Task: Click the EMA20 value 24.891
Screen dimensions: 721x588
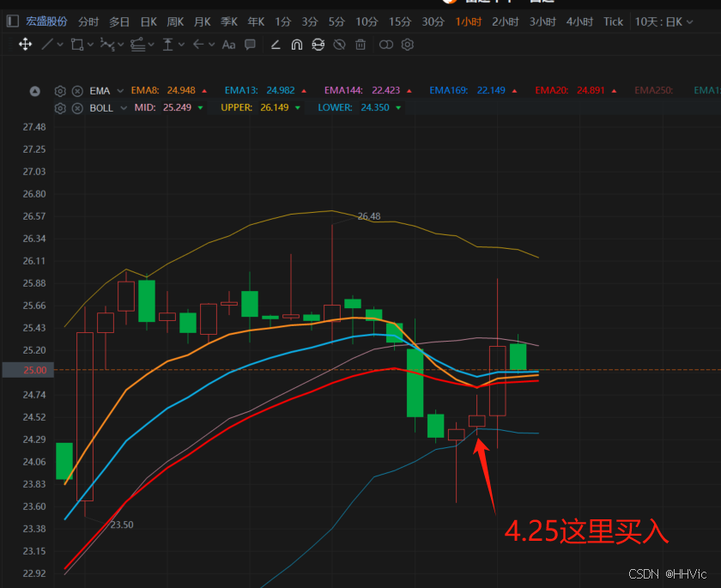Action: (x=591, y=91)
